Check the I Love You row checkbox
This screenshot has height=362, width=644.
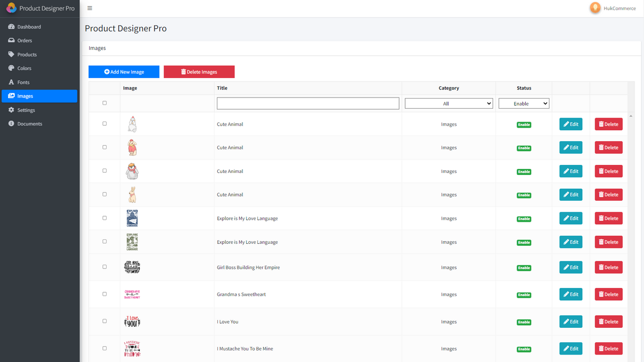click(104, 321)
